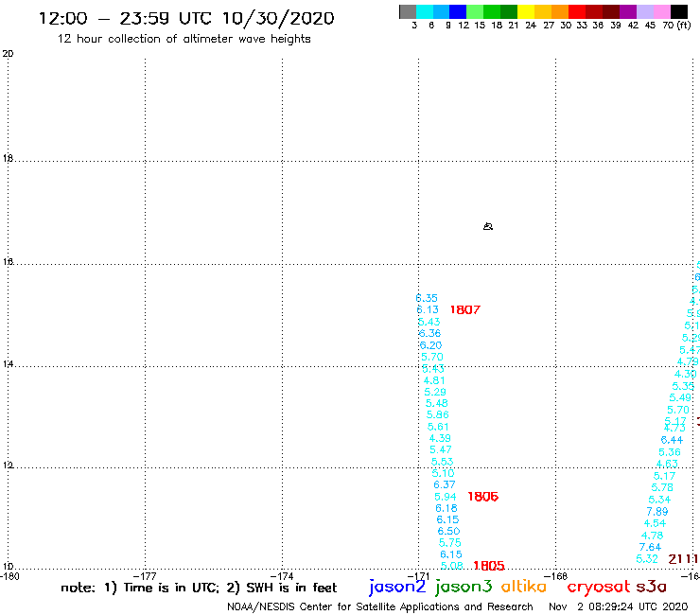
Task: Click the 5.08 value beside 1805
Action: pyautogui.click(x=452, y=566)
